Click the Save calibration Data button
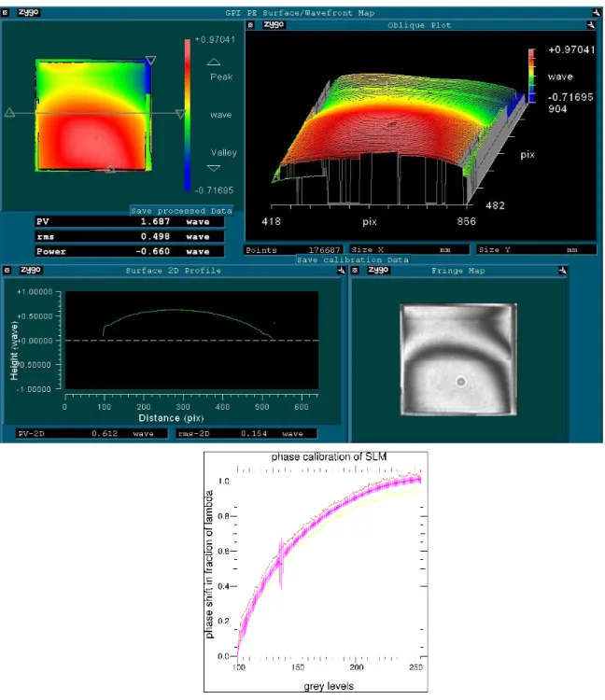 (x=353, y=259)
